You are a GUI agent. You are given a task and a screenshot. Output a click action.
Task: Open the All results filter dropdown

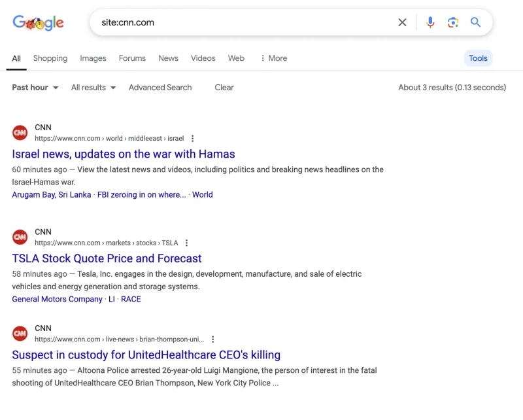coord(93,88)
